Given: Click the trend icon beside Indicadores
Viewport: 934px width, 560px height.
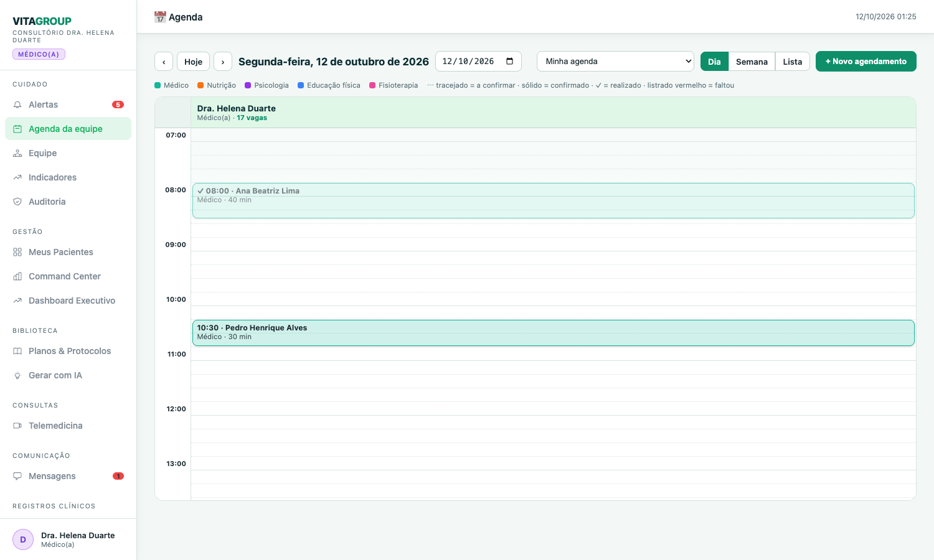Looking at the screenshot, I should pos(17,177).
